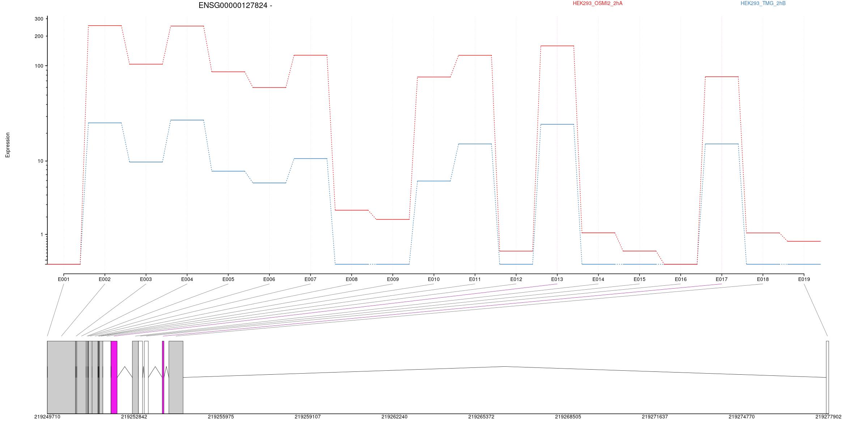Click the 1 y-axis tick label
Screen dimensions: 868x434
pos(42,234)
